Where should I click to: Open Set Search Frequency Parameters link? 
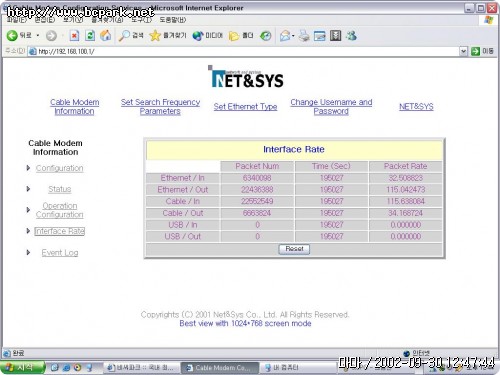pos(160,107)
